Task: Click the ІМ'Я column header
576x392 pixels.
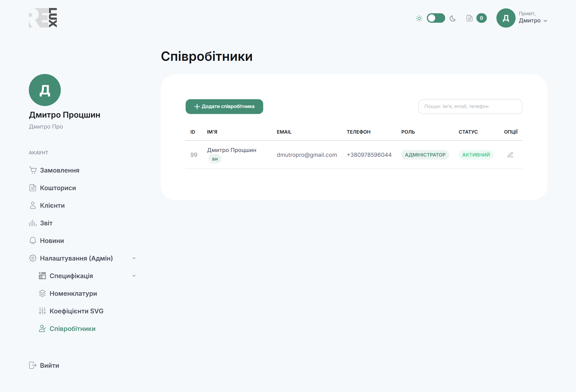Action: point(212,132)
